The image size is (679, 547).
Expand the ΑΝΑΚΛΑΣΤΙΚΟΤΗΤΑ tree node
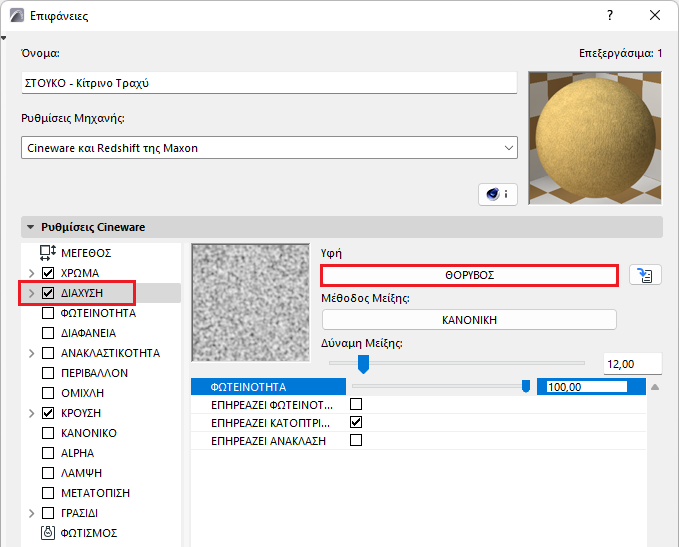point(31,353)
